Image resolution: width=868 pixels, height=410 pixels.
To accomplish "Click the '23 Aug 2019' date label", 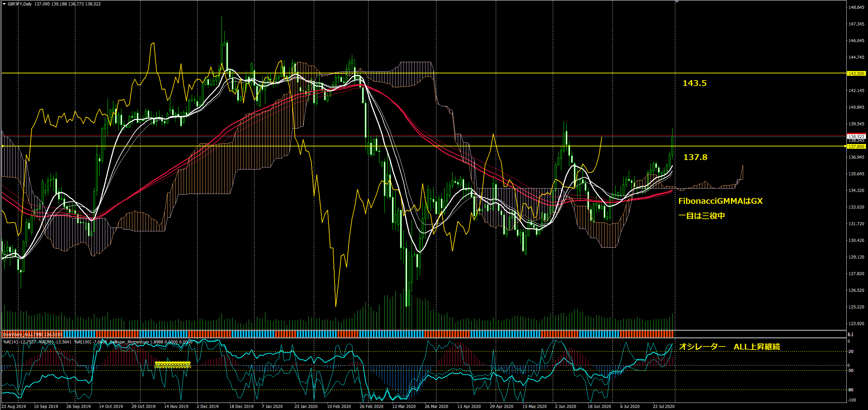I will pos(14,406).
